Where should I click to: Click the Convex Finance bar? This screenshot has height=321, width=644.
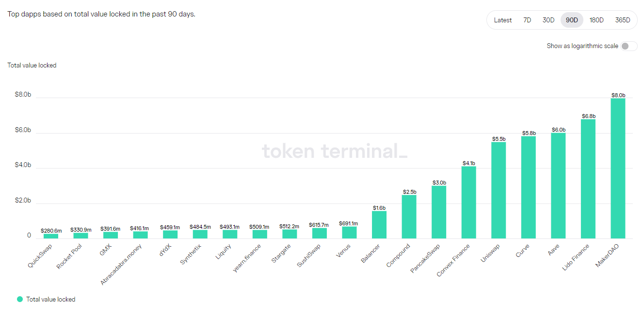click(468, 203)
